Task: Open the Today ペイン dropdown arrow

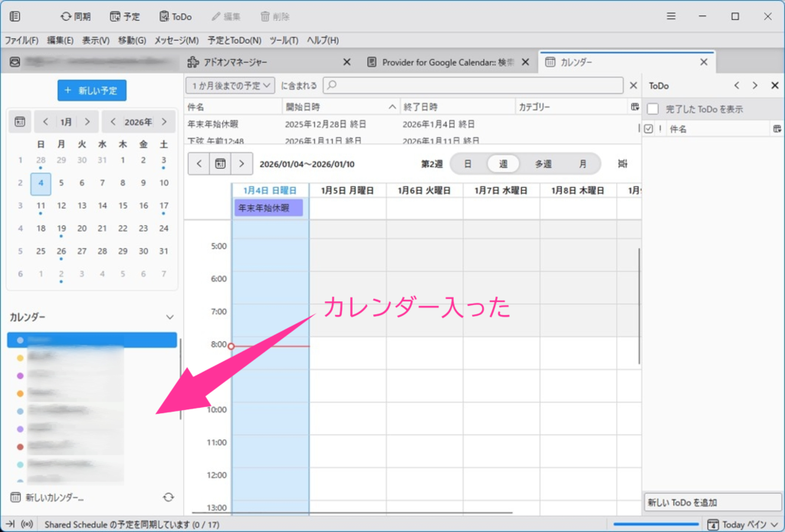Action: point(774,524)
